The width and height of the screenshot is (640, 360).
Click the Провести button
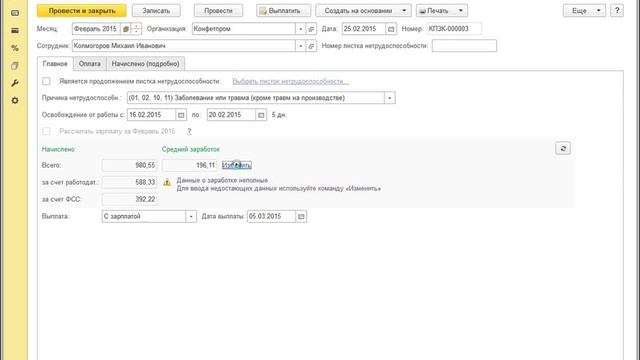click(x=218, y=11)
